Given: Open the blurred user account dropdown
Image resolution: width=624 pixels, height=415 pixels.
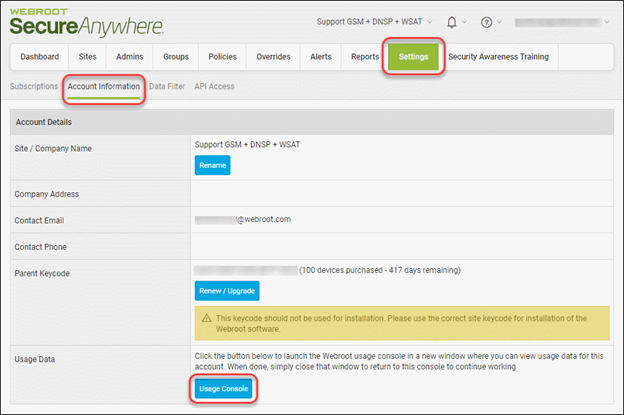Looking at the screenshot, I should pos(562,22).
